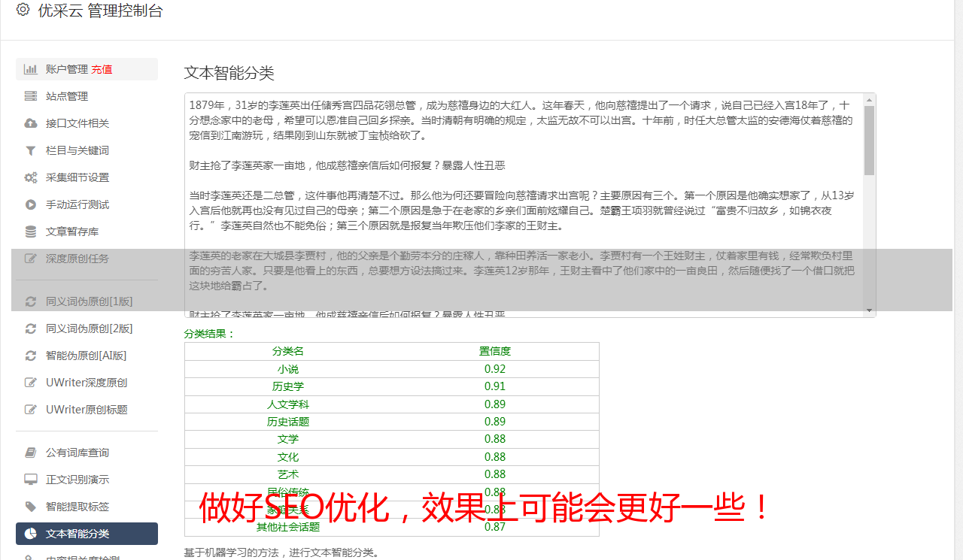Click the 0.92 confidence value

coord(495,369)
